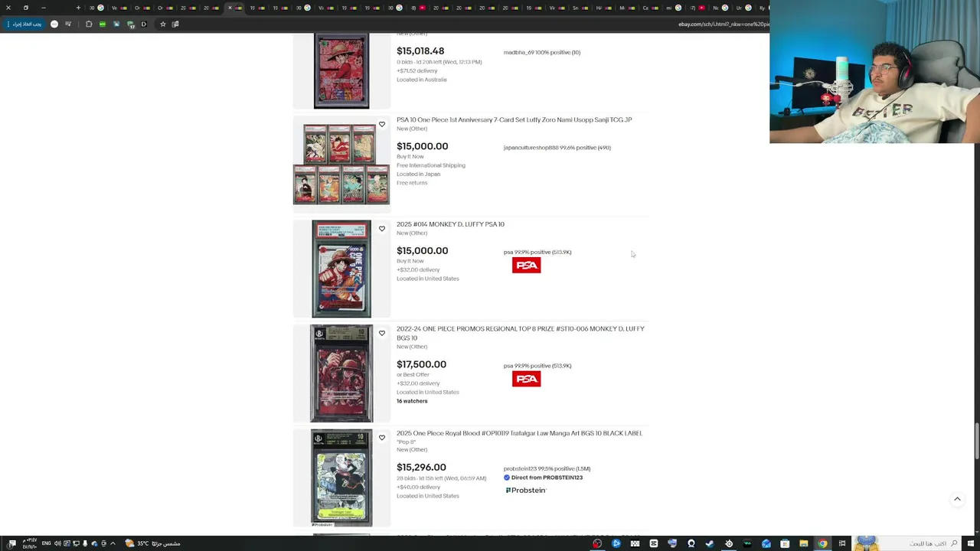The image size is (980, 551).
Task: Click the volume speaker icon in system tray
Action: 57,543
